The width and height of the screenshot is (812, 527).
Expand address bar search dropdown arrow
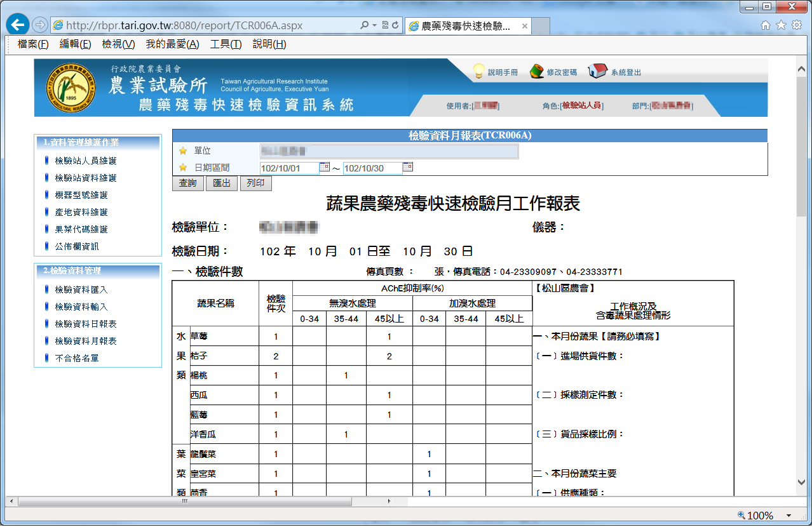pyautogui.click(x=375, y=25)
